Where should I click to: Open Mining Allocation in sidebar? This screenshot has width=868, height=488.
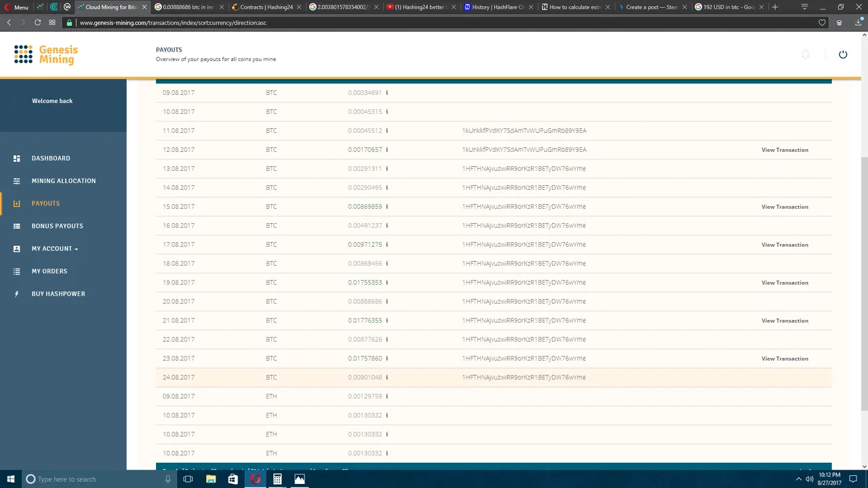click(x=64, y=181)
